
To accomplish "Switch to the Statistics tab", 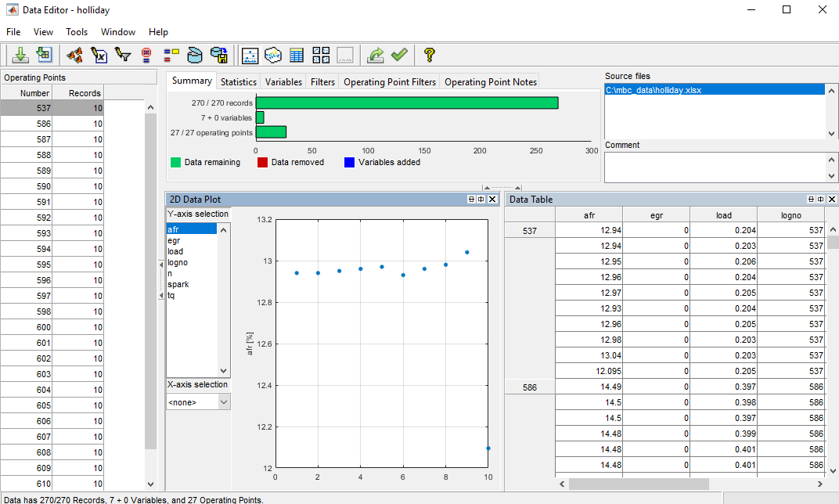I will click(x=238, y=81).
